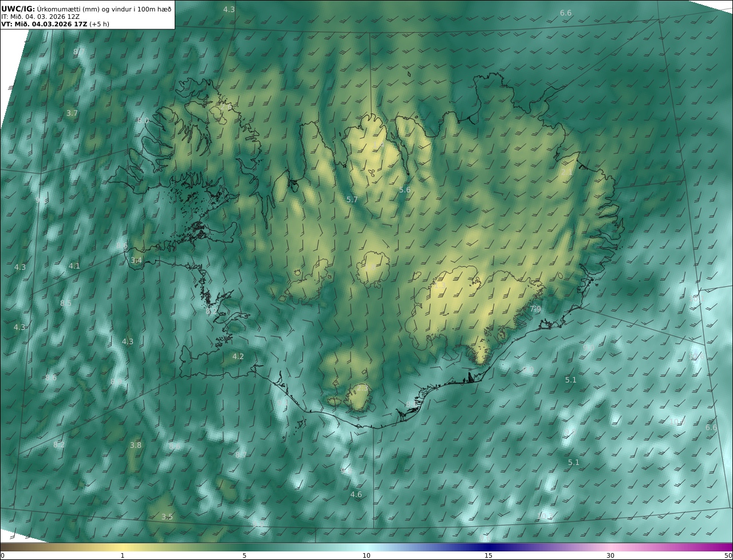Click the 5.7 value label on the map
The width and height of the screenshot is (733, 560).
coord(352,200)
